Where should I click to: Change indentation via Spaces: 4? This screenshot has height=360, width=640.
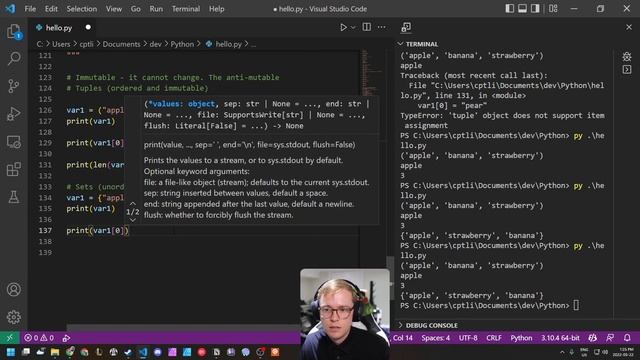pos(436,338)
